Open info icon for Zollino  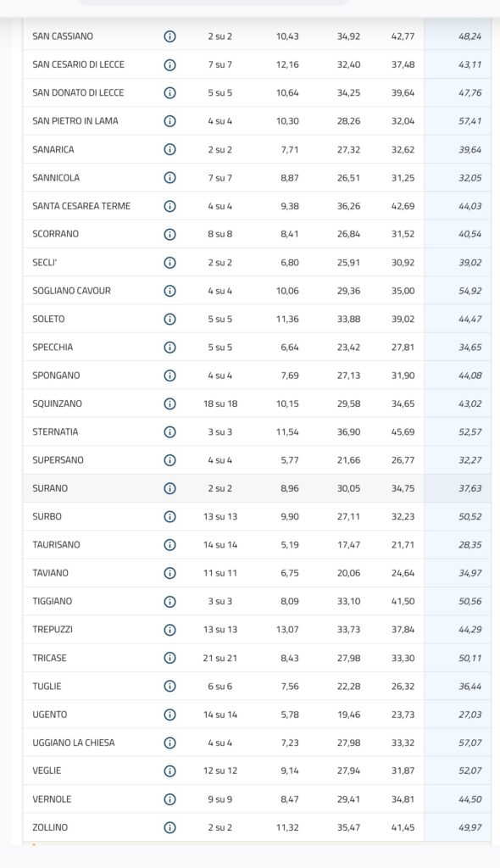pyautogui.click(x=170, y=827)
